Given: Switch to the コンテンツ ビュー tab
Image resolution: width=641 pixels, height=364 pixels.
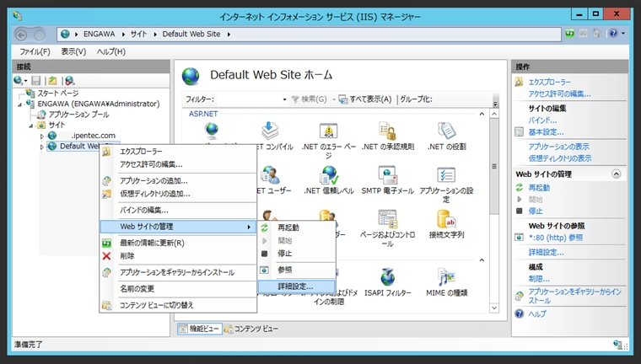Looking at the screenshot, I should coord(251,329).
